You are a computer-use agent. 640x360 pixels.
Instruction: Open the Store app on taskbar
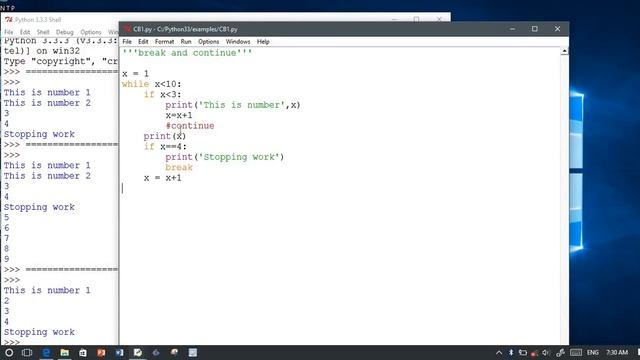pos(82,352)
